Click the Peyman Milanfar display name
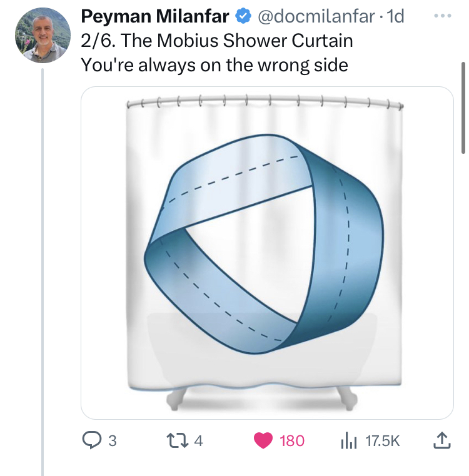The width and height of the screenshot is (469, 476). click(x=155, y=17)
